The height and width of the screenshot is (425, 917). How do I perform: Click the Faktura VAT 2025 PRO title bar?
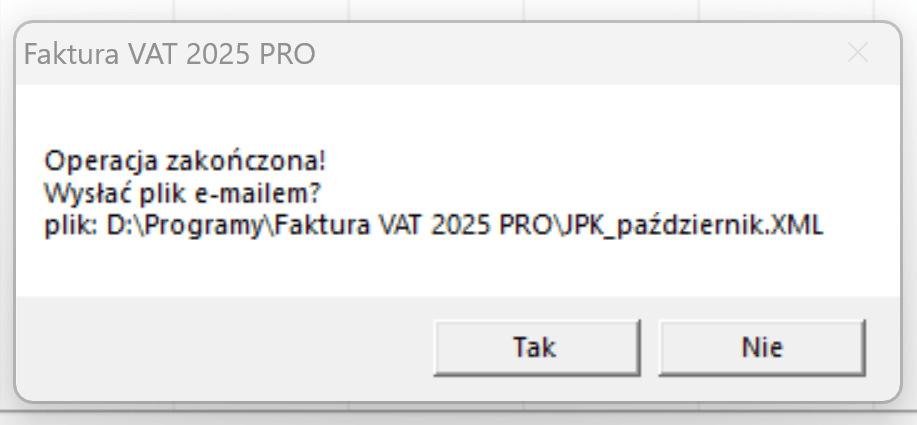458,54
